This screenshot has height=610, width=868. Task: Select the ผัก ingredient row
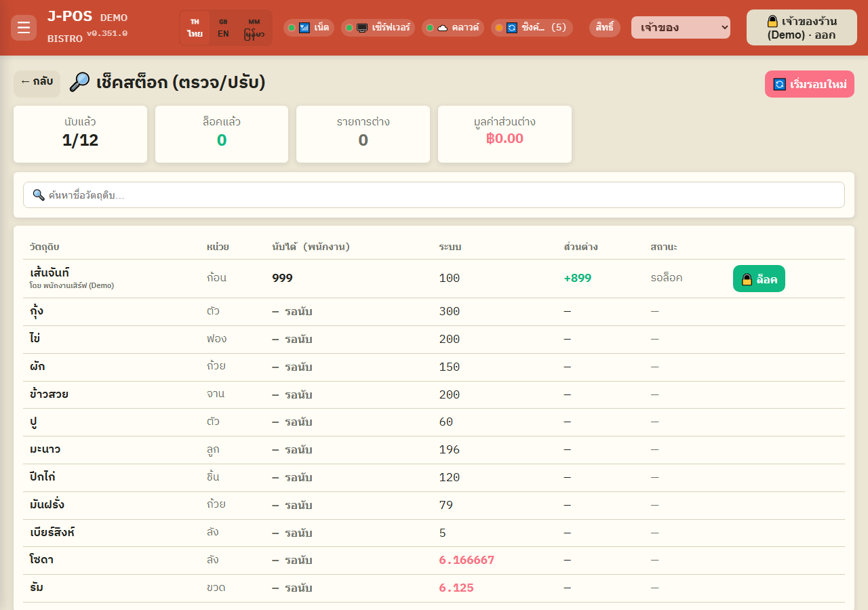point(434,367)
